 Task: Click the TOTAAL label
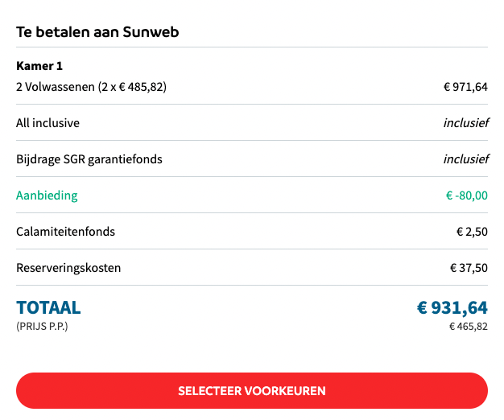pos(48,307)
